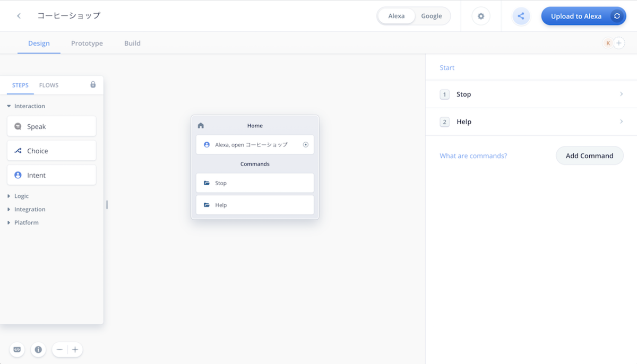Select the STEPS tab

20,85
